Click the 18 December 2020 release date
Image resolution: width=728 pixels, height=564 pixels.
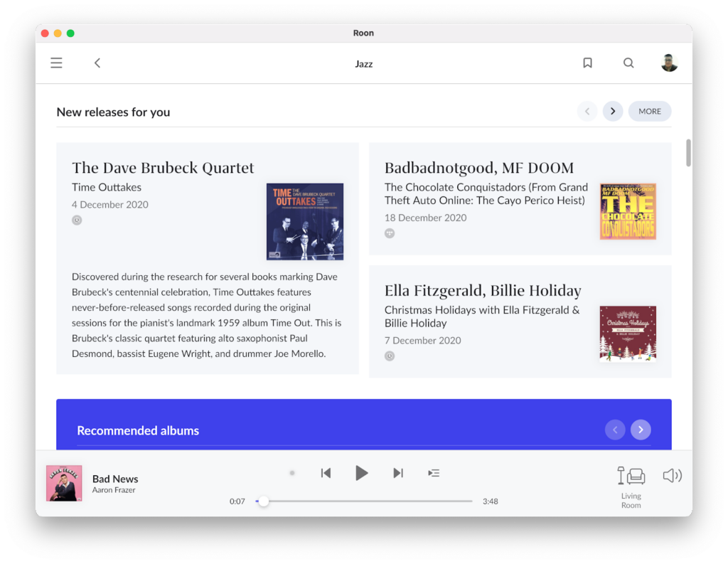point(425,218)
